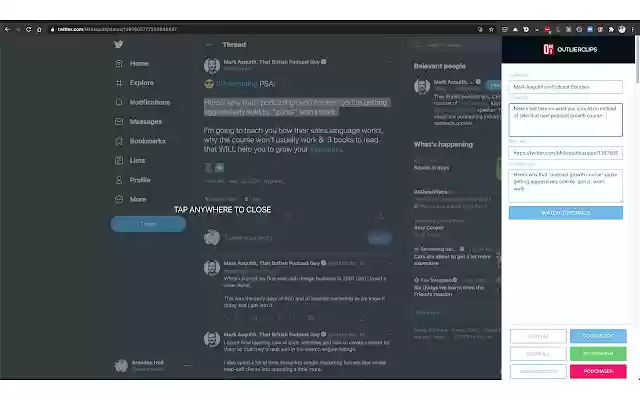Click the address bar URL
This screenshot has height=400, width=640.
click(x=117, y=29)
